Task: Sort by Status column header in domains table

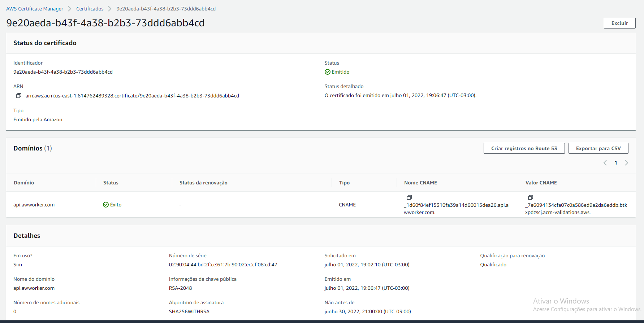Action: coord(111,183)
